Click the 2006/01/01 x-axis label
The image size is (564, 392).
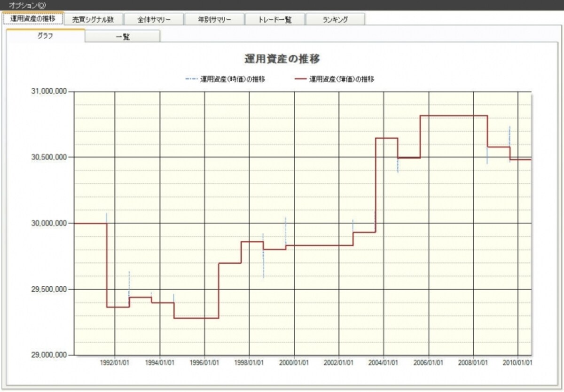429,363
